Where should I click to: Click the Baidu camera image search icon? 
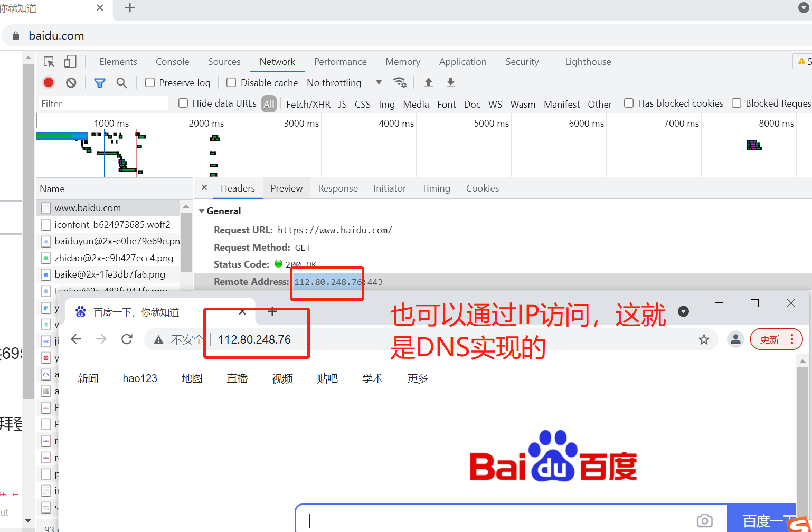(705, 521)
